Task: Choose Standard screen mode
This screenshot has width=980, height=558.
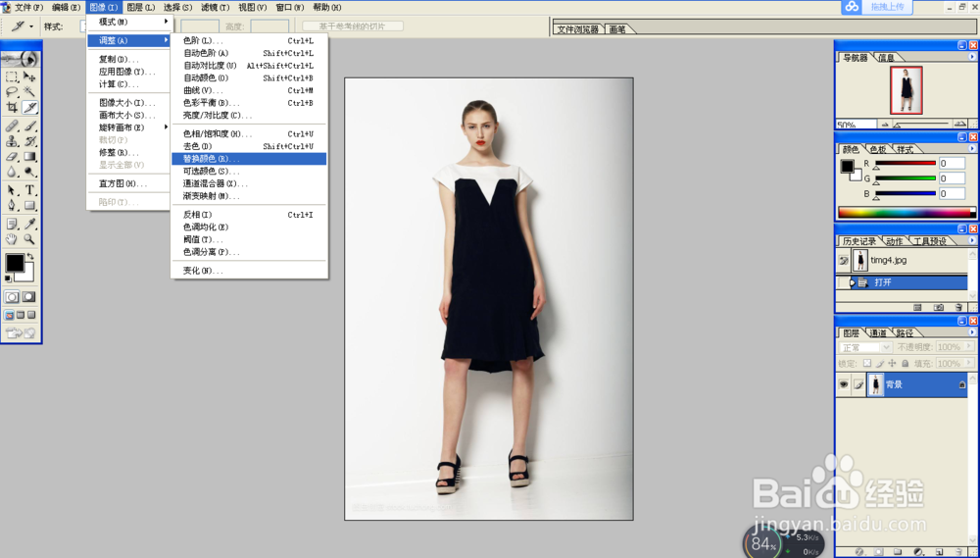Action: pyautogui.click(x=10, y=315)
